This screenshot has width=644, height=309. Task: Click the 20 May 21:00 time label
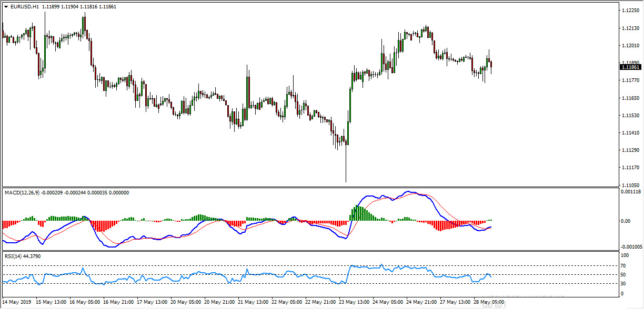tap(220, 302)
